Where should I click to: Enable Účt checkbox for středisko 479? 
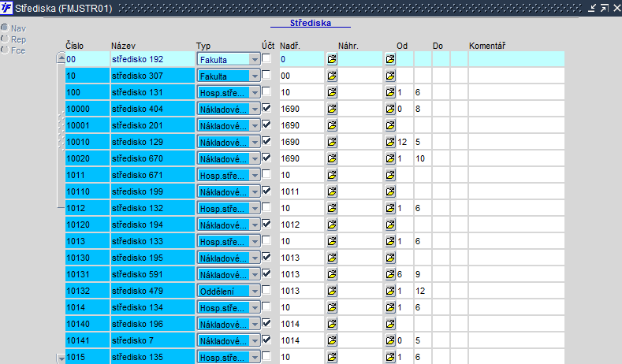(x=266, y=290)
